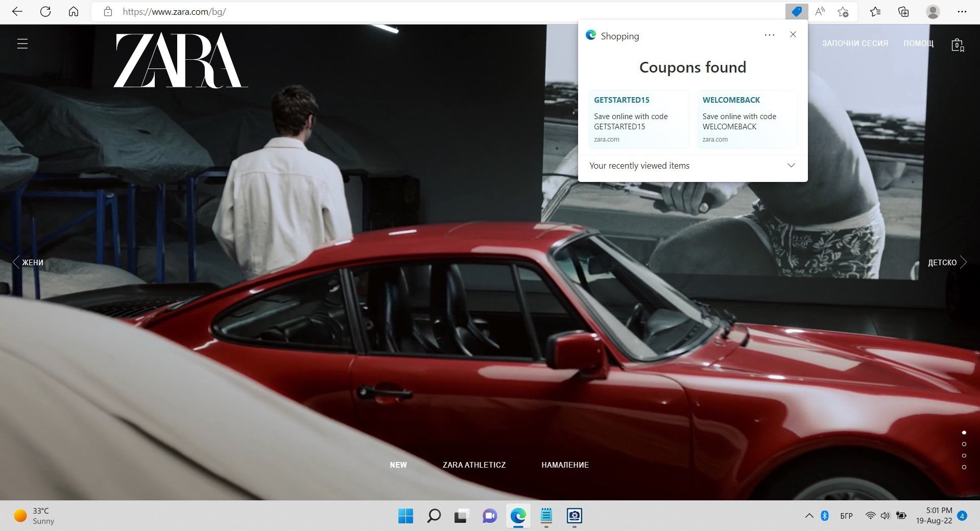This screenshot has height=531, width=980.
Task: Select the third slide indicator dot
Action: coord(964,455)
